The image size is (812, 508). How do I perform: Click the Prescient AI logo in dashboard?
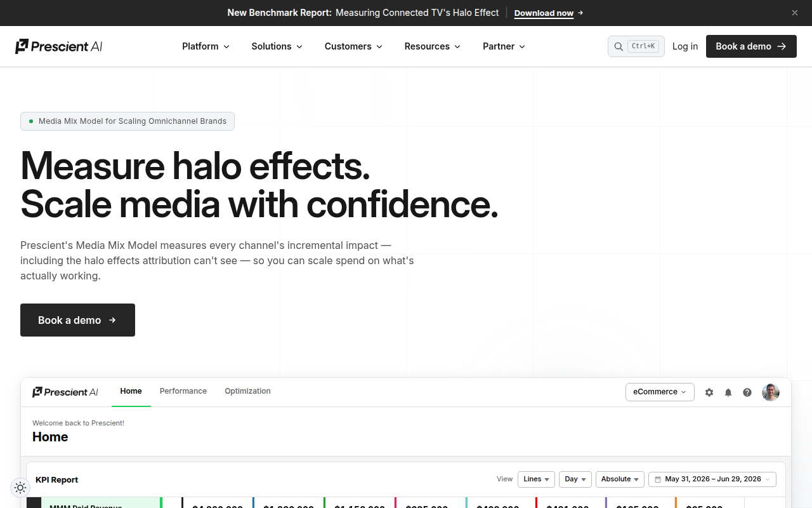pos(65,392)
